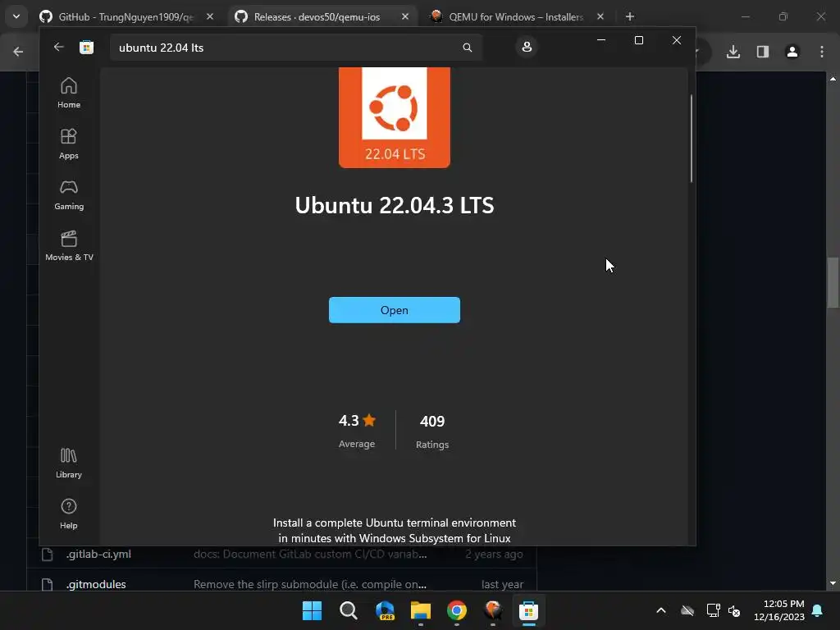
Task: Click the search magnifier in Store search box
Action: pyautogui.click(x=467, y=48)
